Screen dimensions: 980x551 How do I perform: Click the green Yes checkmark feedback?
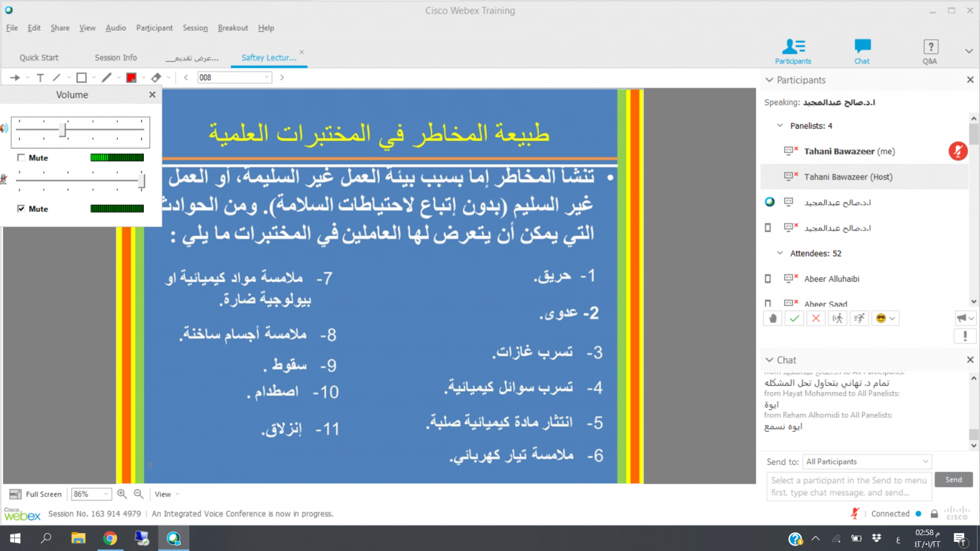[x=794, y=318]
